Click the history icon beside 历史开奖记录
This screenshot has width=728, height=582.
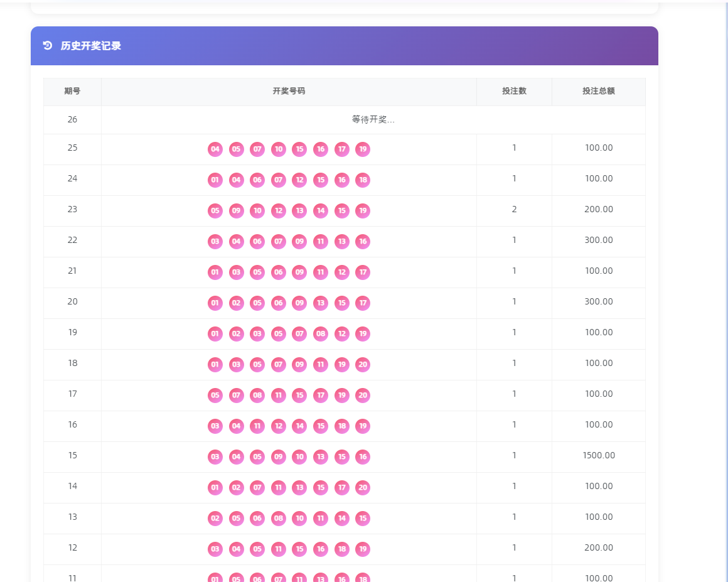(x=47, y=45)
